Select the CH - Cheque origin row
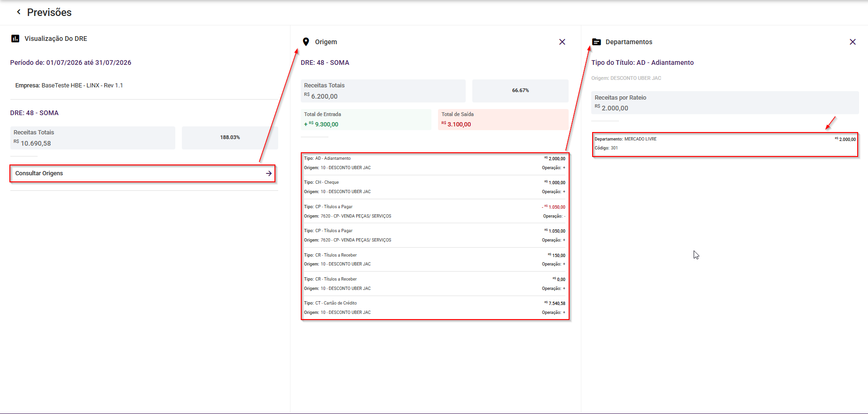Screen dimensions: 868x414 coord(435,187)
